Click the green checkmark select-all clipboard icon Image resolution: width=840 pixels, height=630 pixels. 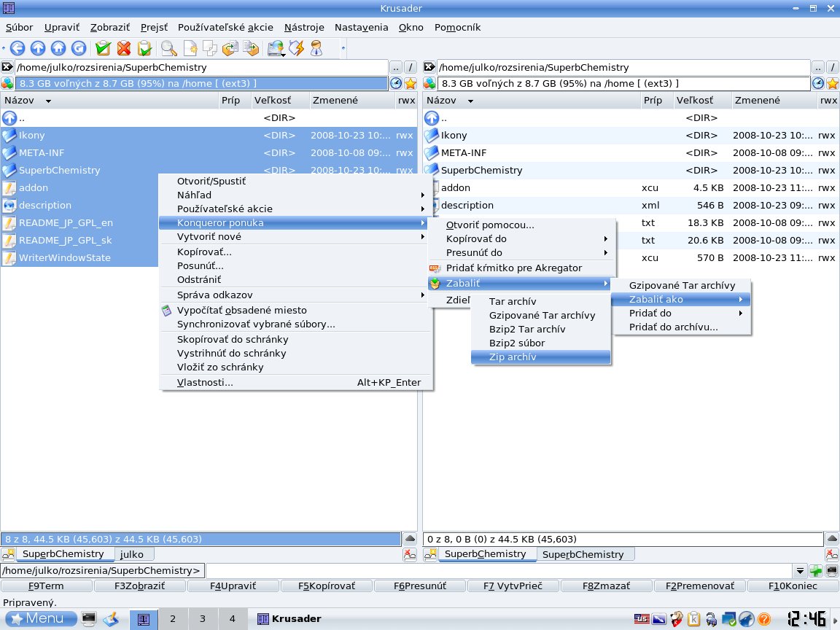tap(103, 48)
